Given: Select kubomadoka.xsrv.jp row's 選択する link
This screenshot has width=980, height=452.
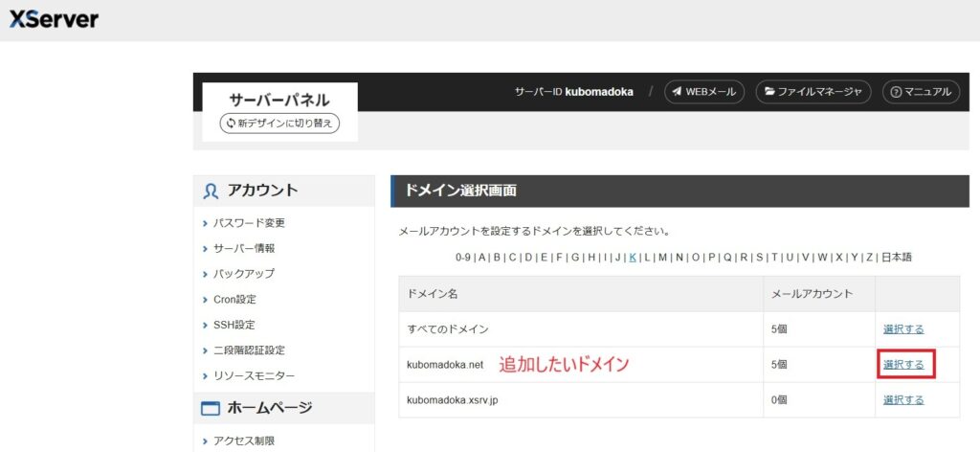Looking at the screenshot, I should coord(903,399).
